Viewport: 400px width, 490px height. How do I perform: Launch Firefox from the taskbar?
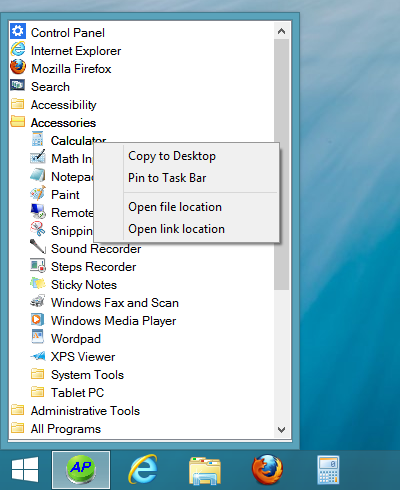[267, 470]
